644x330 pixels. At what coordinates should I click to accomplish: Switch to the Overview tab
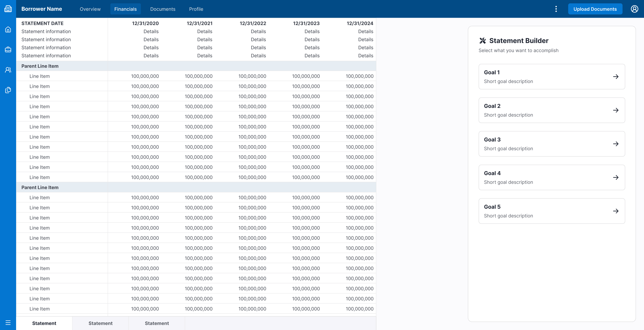[x=90, y=9]
